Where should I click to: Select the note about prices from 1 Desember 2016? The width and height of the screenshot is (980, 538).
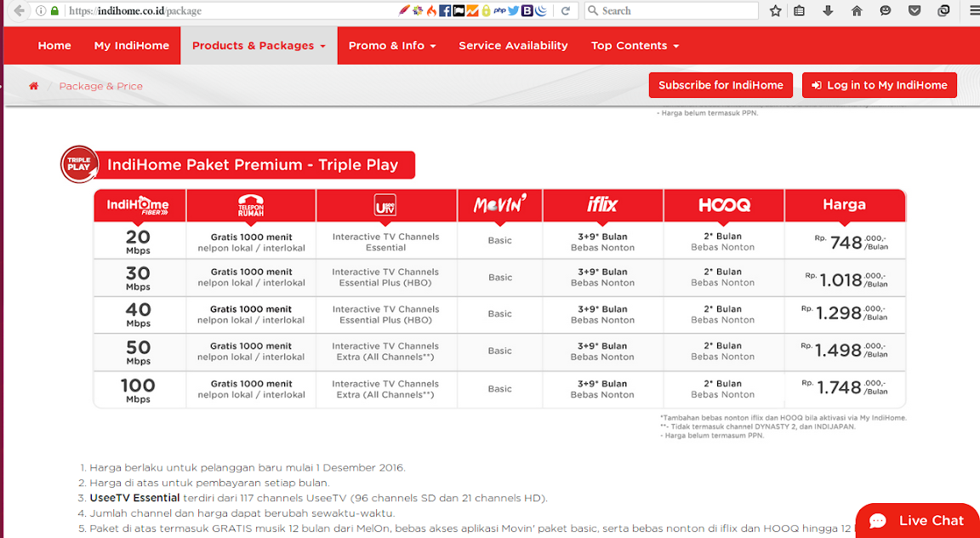pyautogui.click(x=248, y=467)
